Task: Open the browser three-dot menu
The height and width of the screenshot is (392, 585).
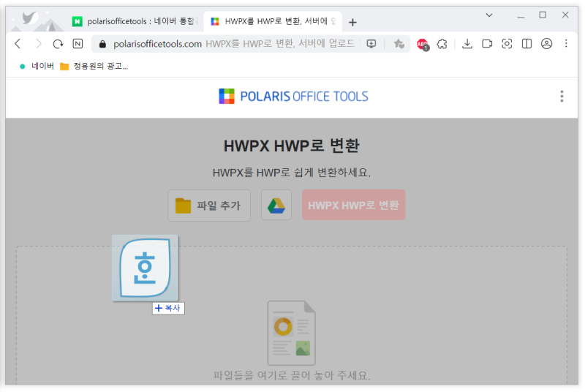Action: click(x=566, y=44)
